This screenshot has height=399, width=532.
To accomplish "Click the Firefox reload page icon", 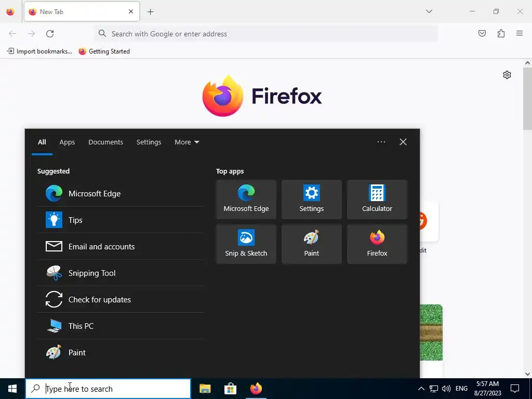I will click(50, 34).
